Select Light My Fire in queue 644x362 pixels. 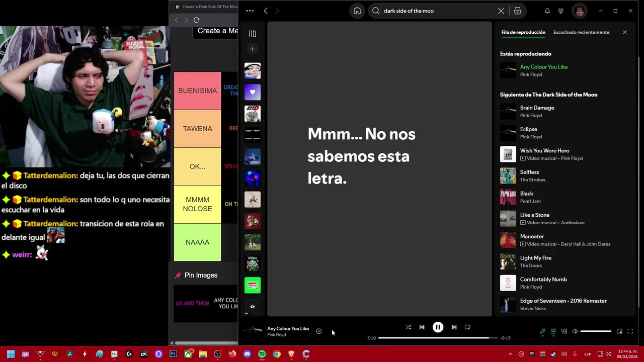pyautogui.click(x=563, y=261)
